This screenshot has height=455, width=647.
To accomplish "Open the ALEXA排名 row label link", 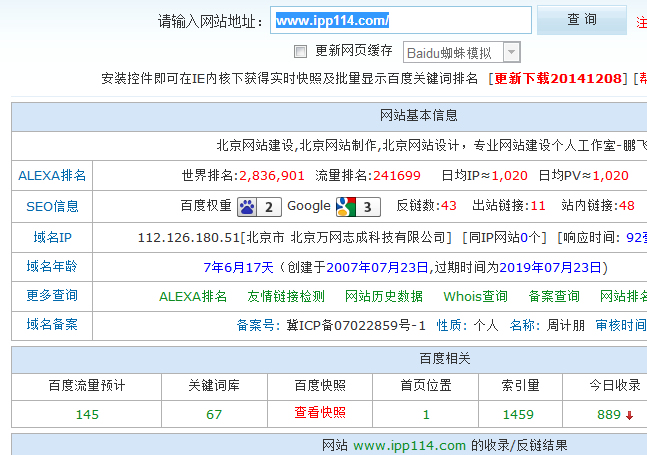I will pyautogui.click(x=52, y=175).
